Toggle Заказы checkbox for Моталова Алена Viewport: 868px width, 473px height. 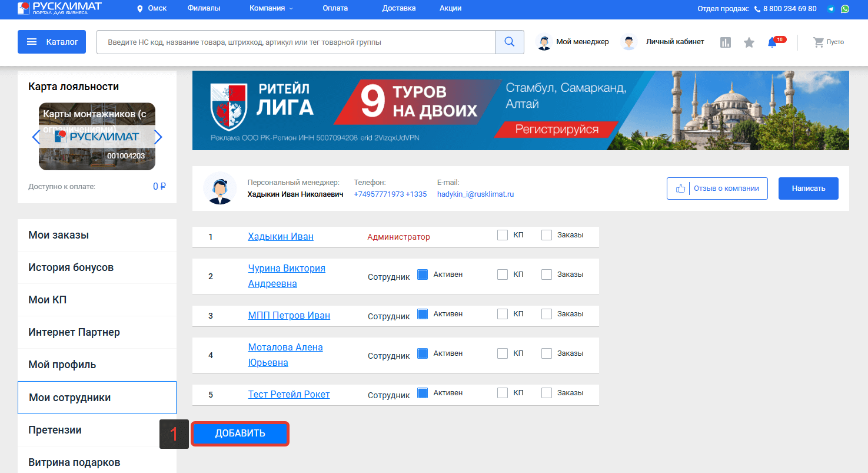pos(547,353)
